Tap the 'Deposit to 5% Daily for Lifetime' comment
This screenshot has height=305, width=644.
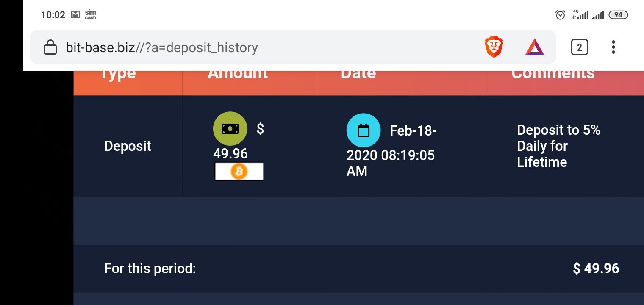(x=558, y=146)
